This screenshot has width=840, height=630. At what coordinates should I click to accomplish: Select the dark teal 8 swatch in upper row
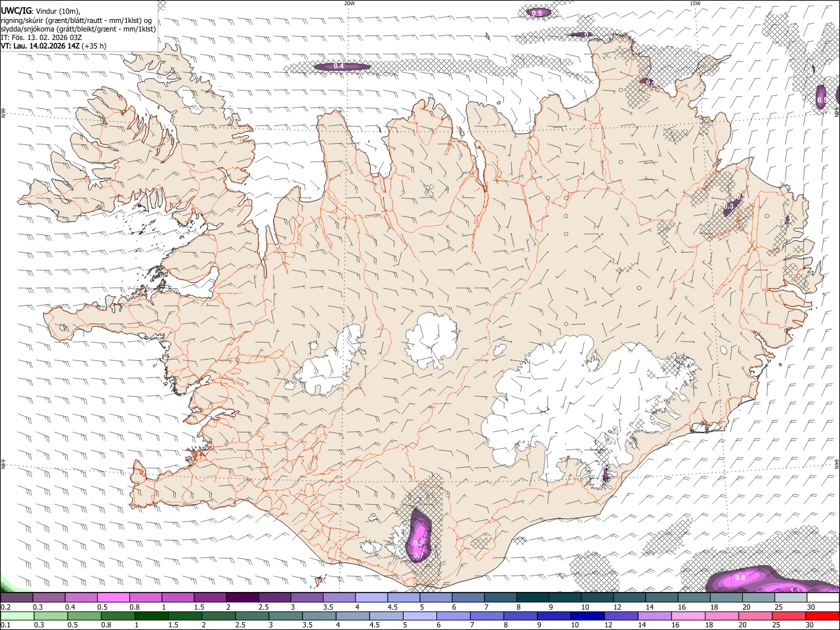pyautogui.click(x=532, y=597)
